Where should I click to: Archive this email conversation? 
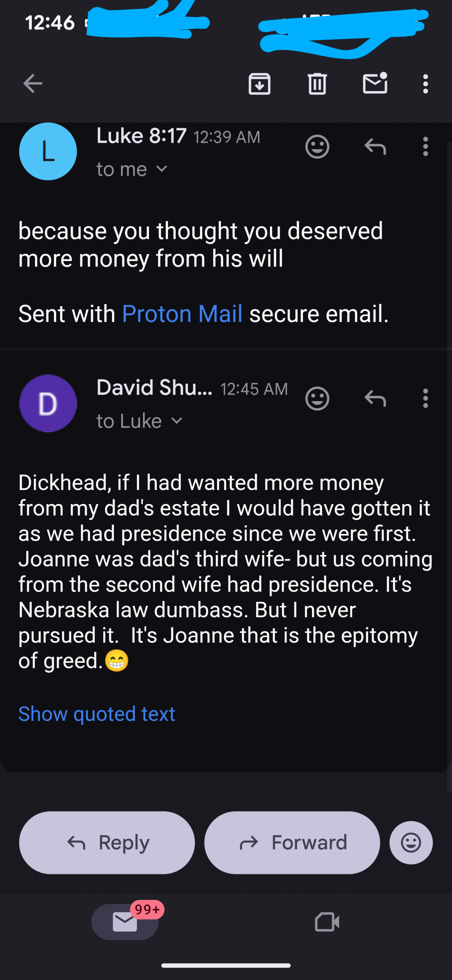[260, 83]
